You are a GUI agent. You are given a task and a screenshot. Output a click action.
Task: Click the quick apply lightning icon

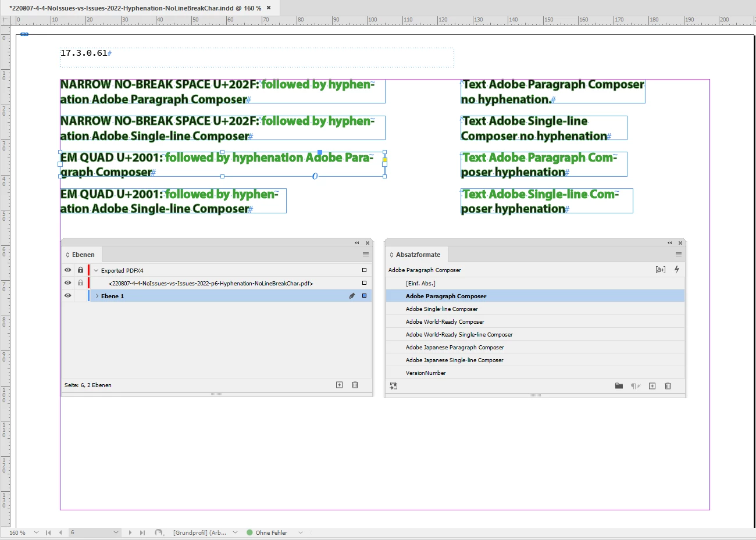pyautogui.click(x=677, y=269)
